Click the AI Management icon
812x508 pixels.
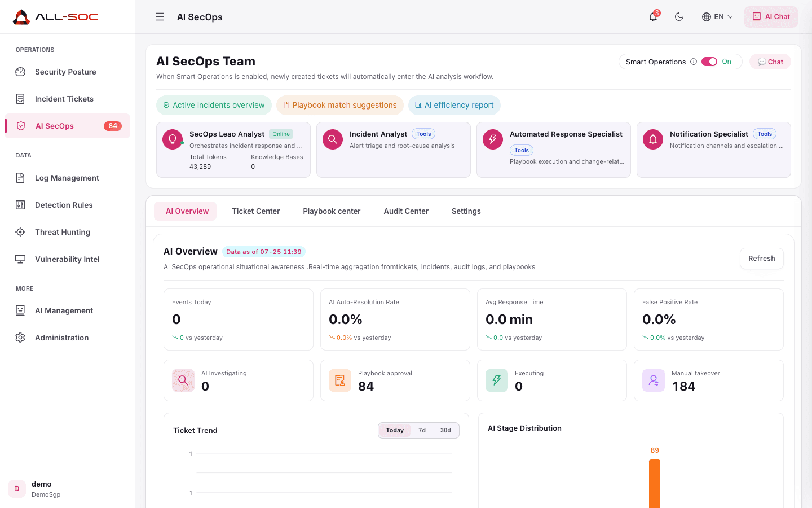pyautogui.click(x=20, y=310)
